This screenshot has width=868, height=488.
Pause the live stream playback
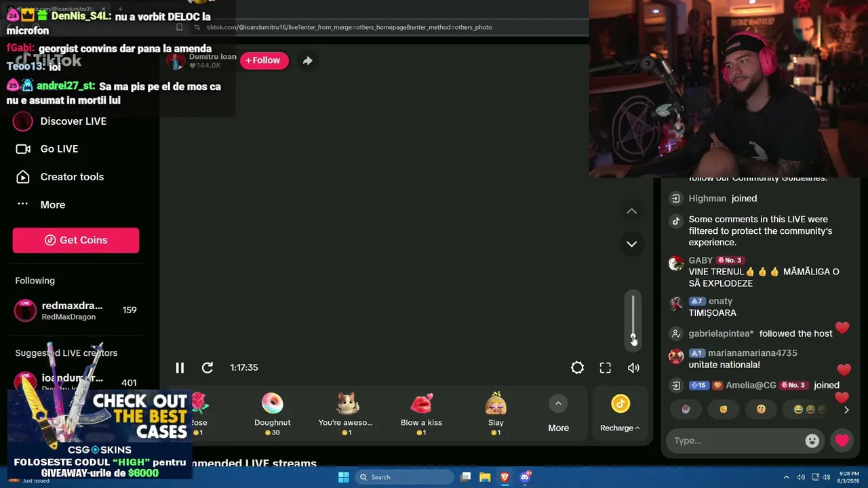point(180,367)
